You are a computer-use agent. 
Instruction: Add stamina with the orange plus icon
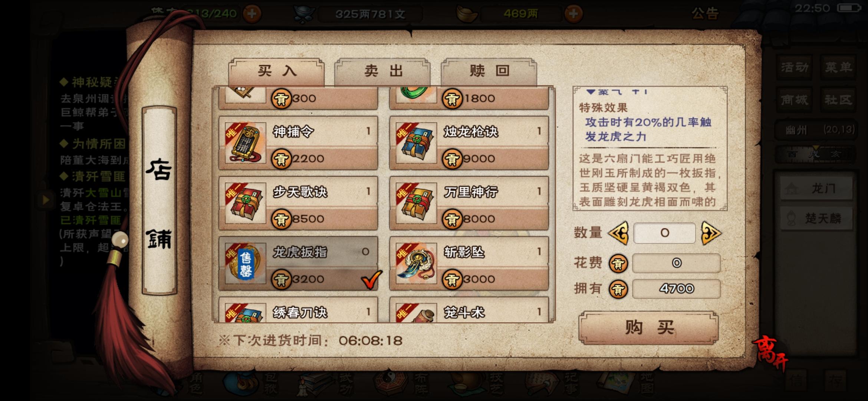(252, 14)
